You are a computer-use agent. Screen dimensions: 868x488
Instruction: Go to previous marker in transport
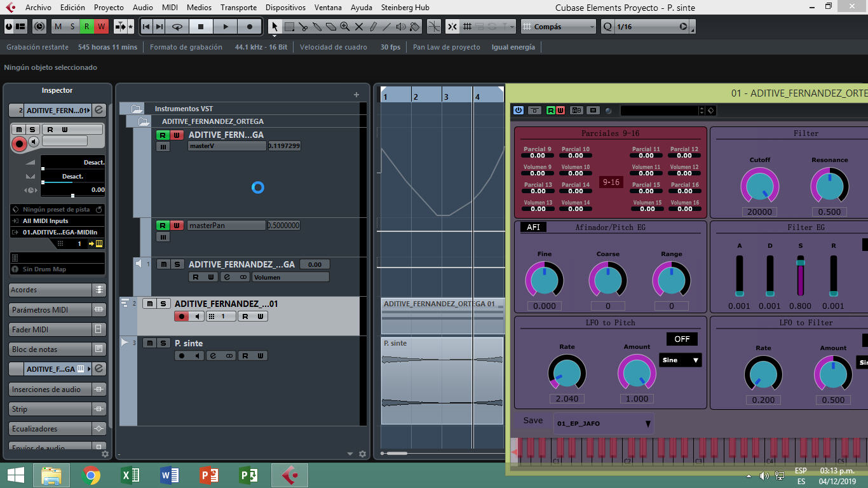(146, 27)
